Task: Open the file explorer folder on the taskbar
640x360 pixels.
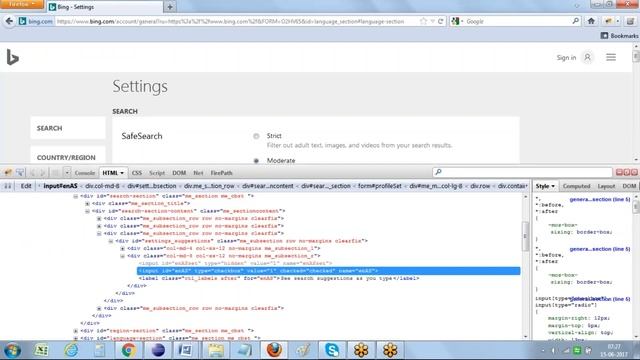Action: (x=216, y=350)
